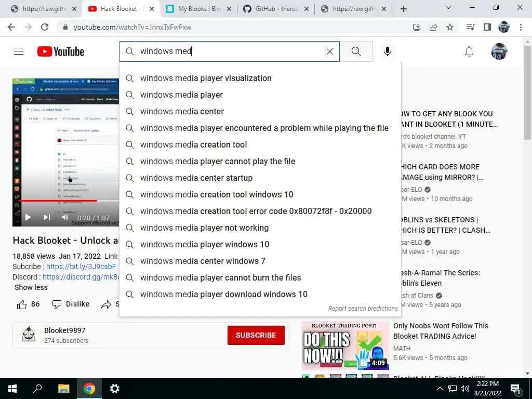Viewport: 532px width, 399px height.
Task: Collapse description with Show less
Action: (x=31, y=287)
